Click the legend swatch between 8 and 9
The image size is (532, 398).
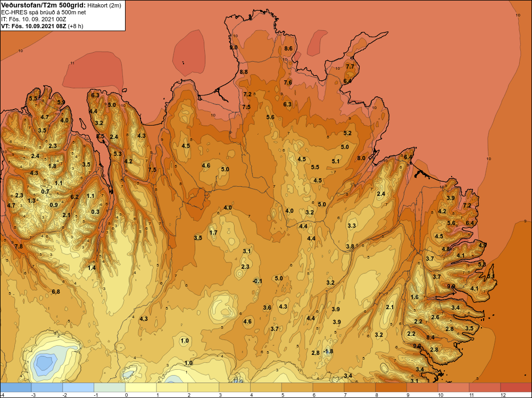coord(391,387)
